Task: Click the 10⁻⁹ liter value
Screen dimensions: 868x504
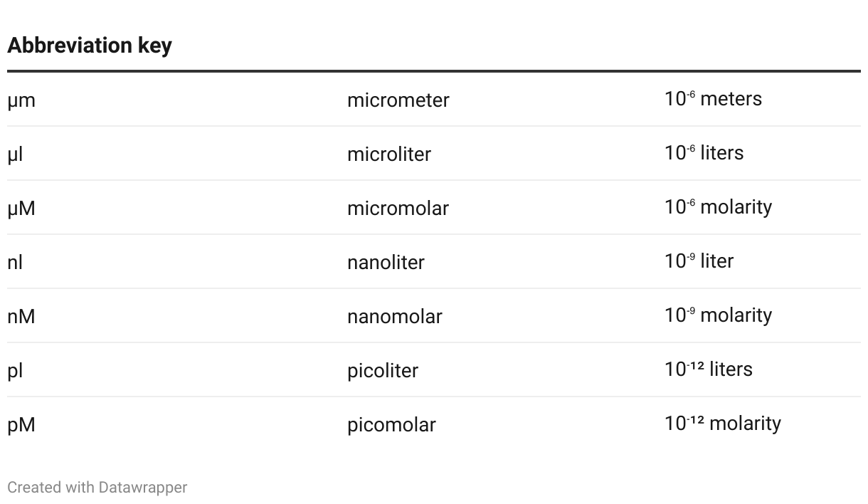Action: (699, 261)
